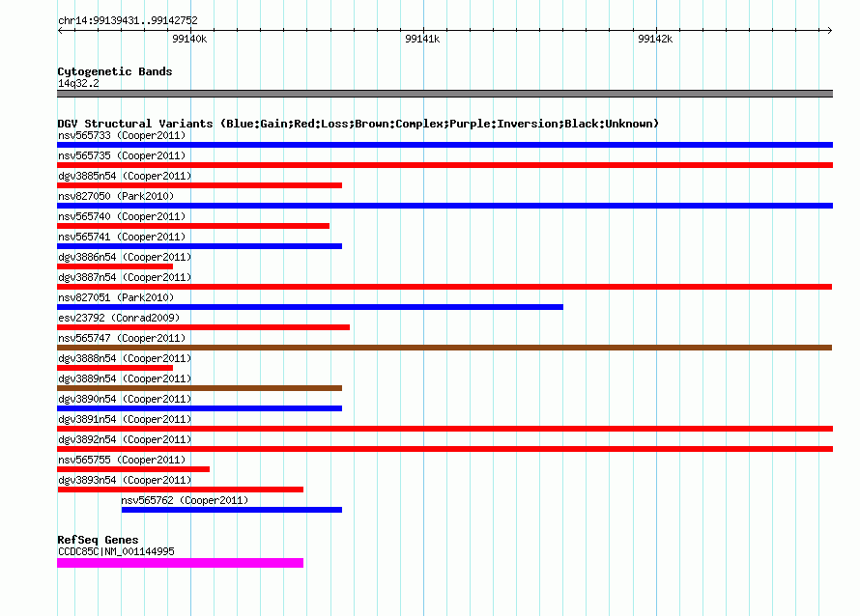Screen dimensions: 860x616
Task: Select the short red dgv3888n54 bar
Action: pyautogui.click(x=115, y=368)
